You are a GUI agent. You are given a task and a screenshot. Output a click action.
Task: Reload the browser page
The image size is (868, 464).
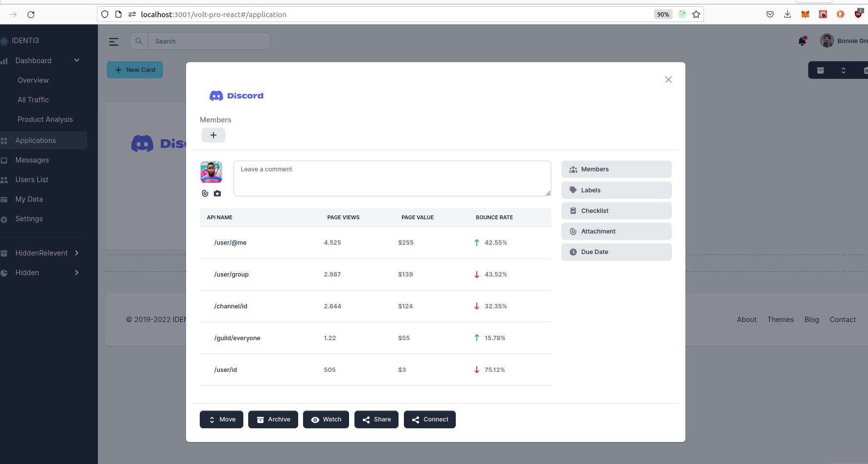point(31,15)
